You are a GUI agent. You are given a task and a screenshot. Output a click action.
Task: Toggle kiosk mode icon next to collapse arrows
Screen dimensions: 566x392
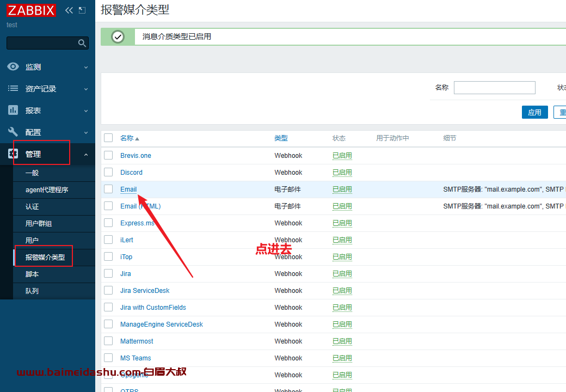pyautogui.click(x=82, y=10)
